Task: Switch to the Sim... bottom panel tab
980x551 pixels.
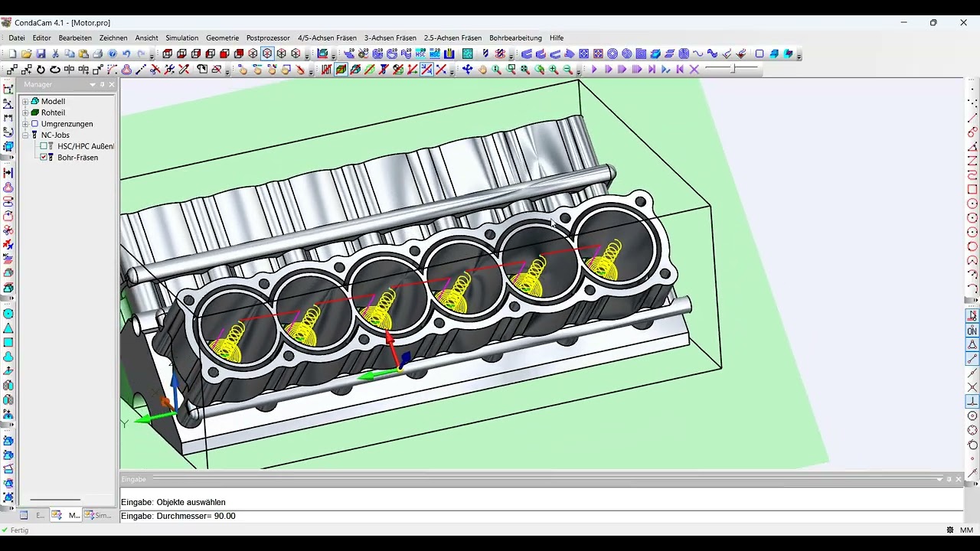Action: 98,515
